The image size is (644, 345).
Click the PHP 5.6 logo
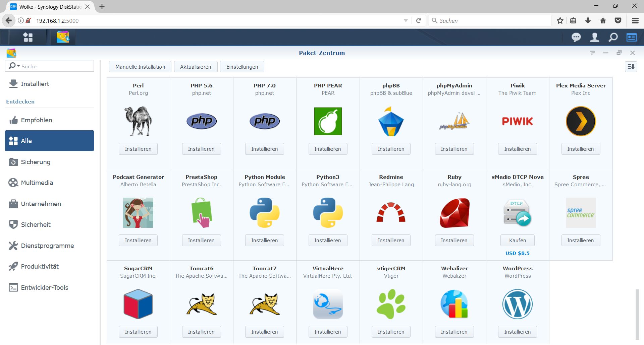coord(202,121)
